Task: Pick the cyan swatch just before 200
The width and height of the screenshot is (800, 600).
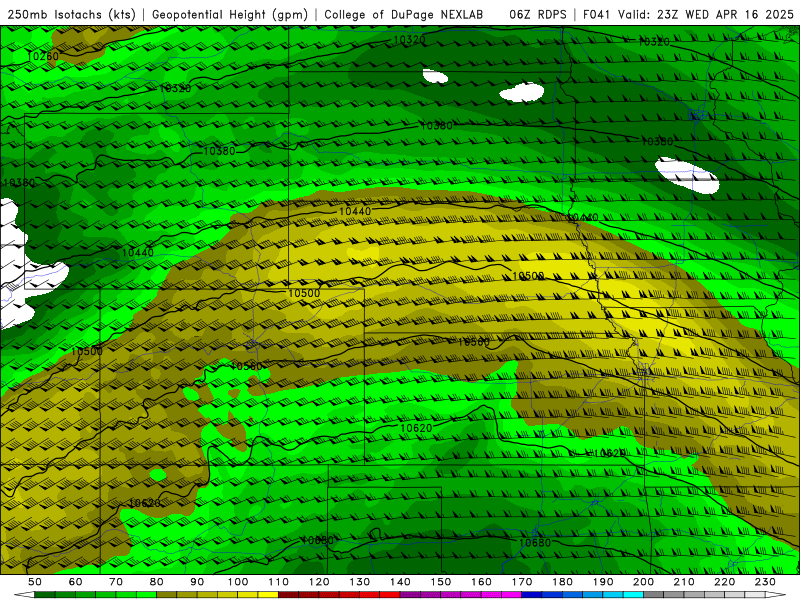Action: (x=633, y=595)
